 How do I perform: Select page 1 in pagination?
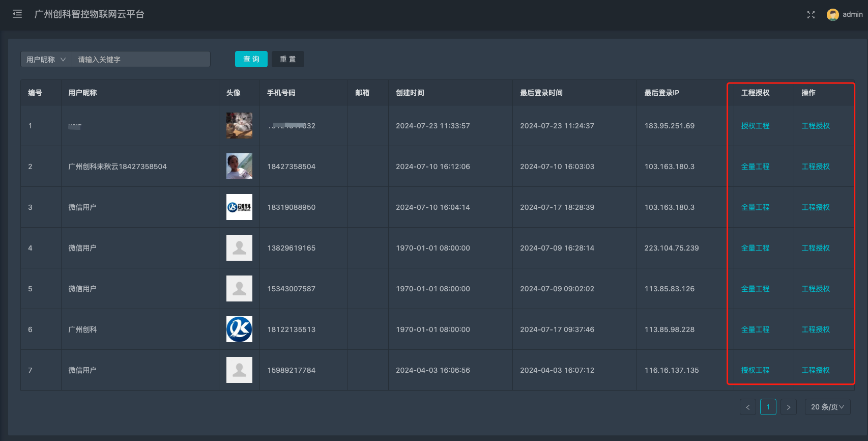(x=768, y=407)
